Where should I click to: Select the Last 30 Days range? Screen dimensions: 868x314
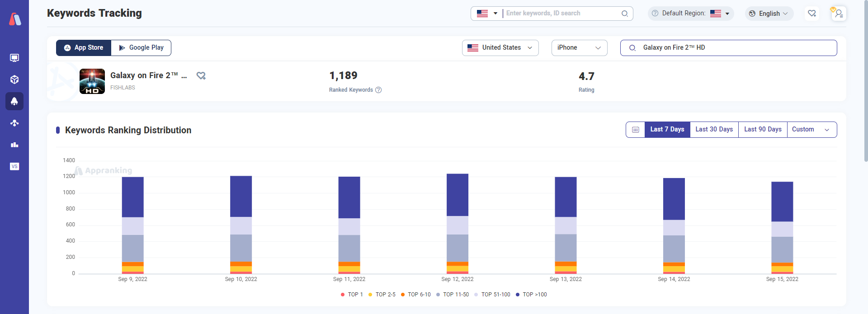(714, 130)
